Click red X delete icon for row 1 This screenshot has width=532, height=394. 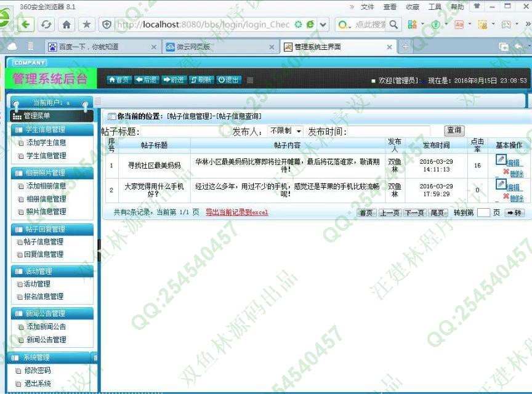506,172
